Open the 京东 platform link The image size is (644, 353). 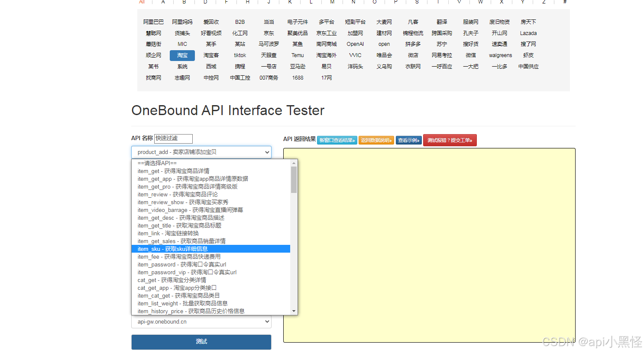[269, 33]
